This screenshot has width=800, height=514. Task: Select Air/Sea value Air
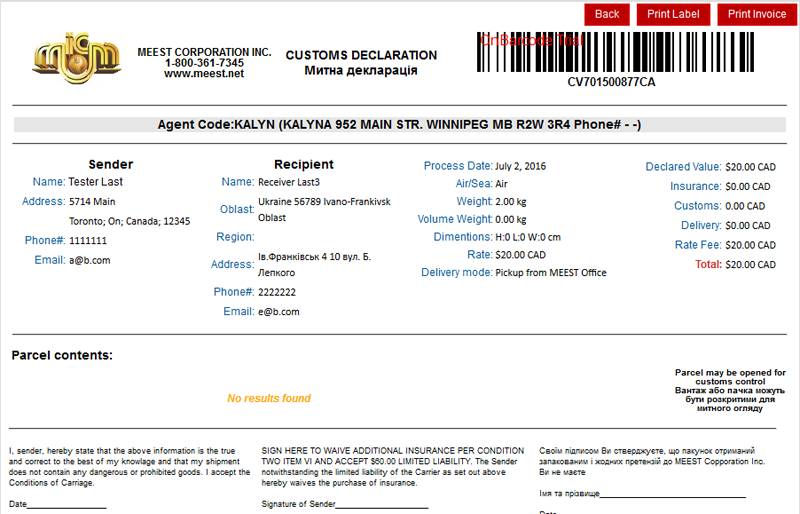(x=502, y=184)
